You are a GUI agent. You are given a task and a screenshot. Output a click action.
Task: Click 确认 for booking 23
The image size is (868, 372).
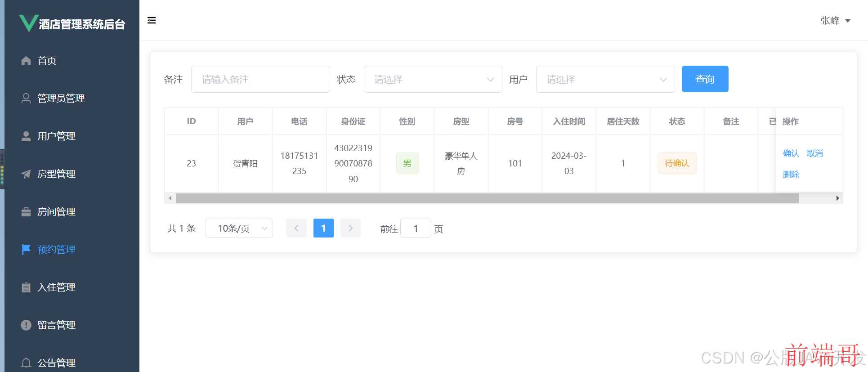pyautogui.click(x=791, y=153)
